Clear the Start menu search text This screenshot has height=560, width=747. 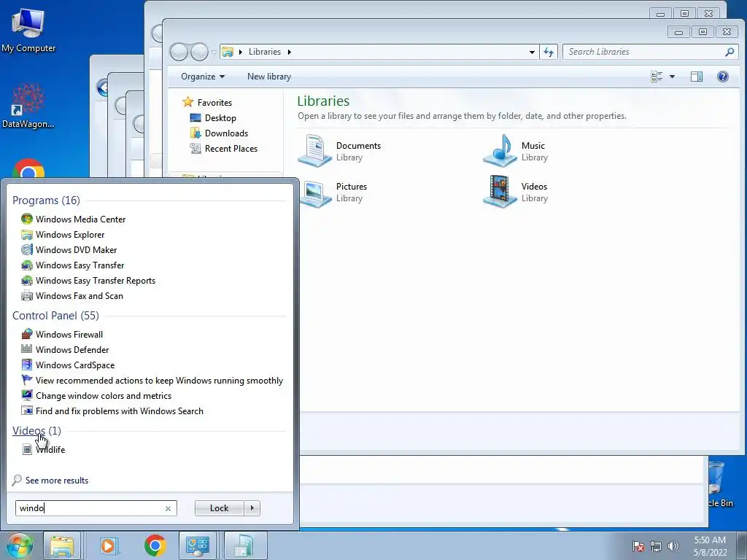(169, 508)
